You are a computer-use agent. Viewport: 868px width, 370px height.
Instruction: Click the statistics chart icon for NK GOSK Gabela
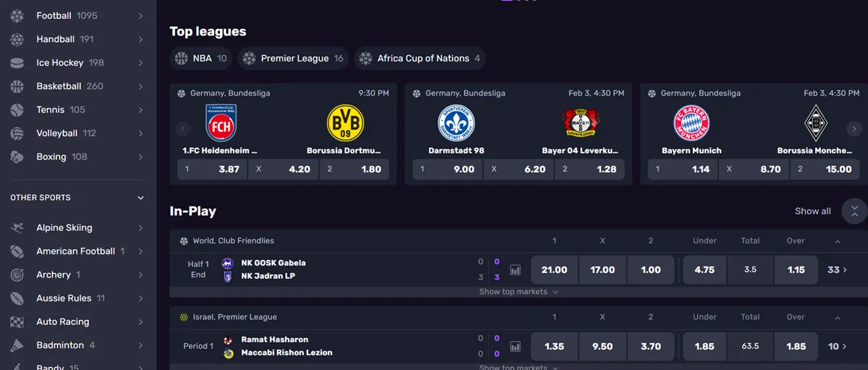point(515,270)
